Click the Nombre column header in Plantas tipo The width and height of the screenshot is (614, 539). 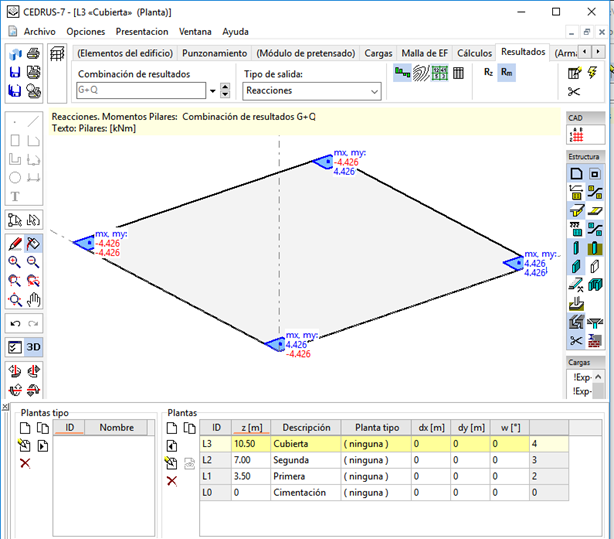pos(116,427)
